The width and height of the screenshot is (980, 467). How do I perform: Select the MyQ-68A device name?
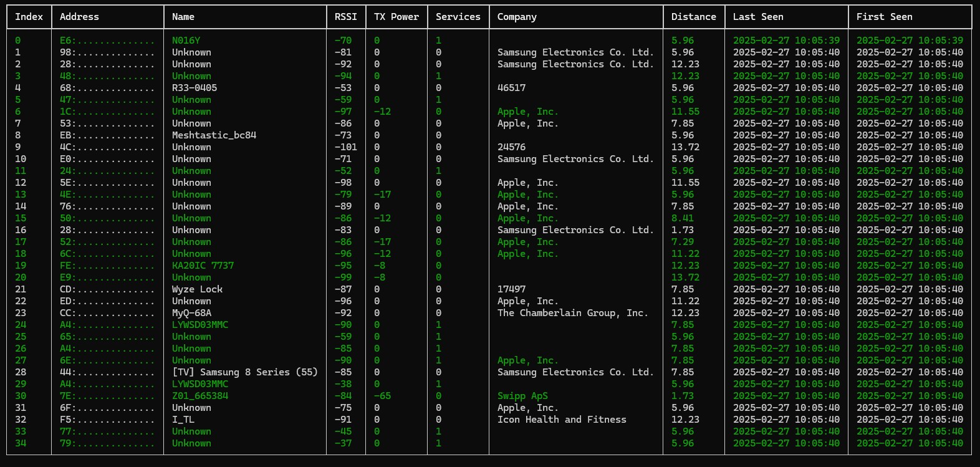click(x=191, y=313)
